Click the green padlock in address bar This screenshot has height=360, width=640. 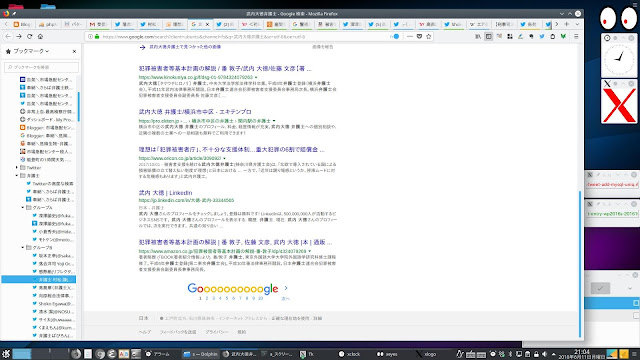point(97,36)
